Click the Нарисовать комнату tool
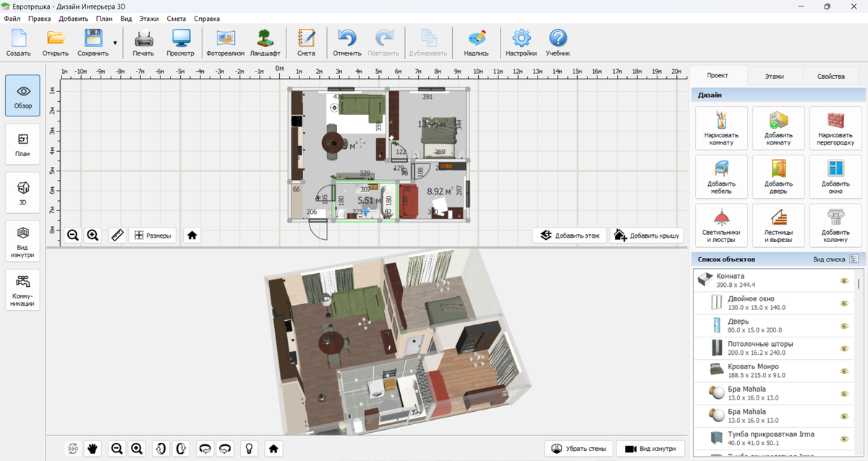This screenshot has height=461, width=868. coord(721,128)
